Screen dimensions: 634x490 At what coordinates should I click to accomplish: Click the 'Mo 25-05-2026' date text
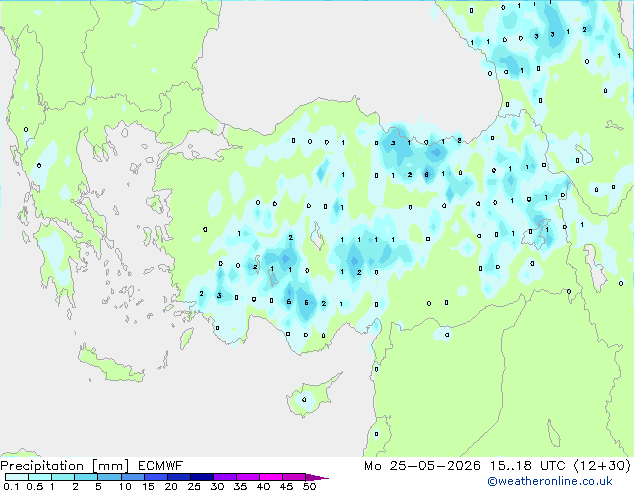[x=422, y=466]
